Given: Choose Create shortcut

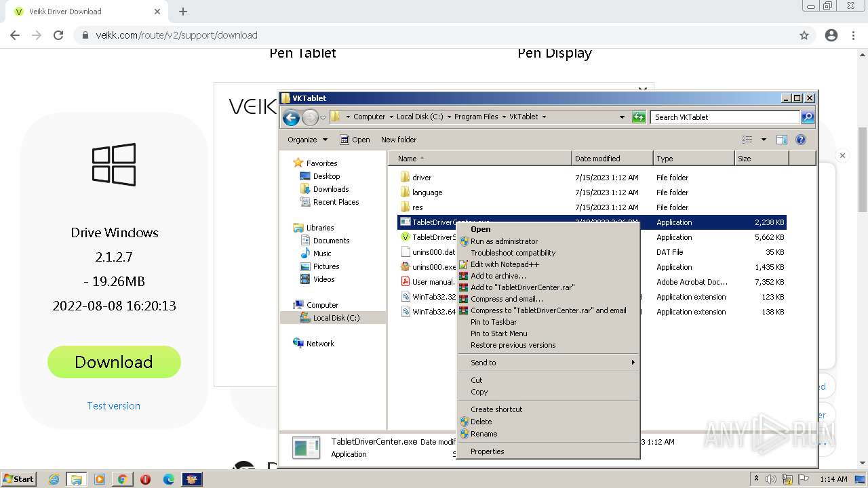Looking at the screenshot, I should 548,409.
